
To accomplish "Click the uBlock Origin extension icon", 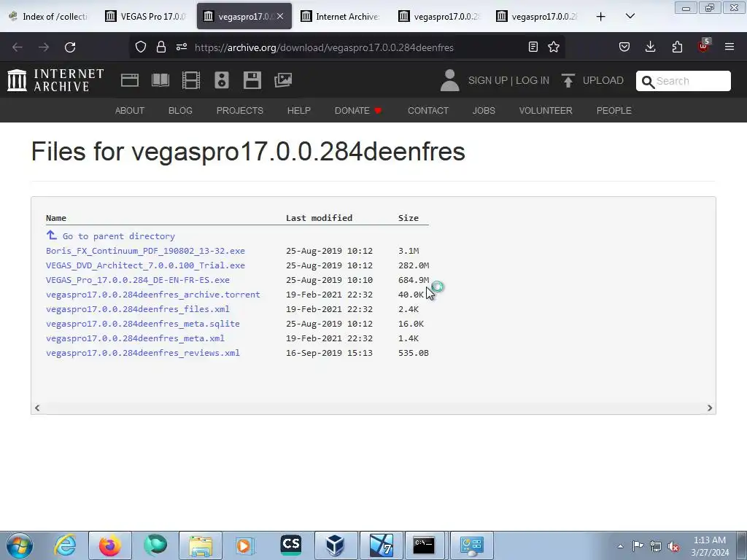I will click(703, 46).
